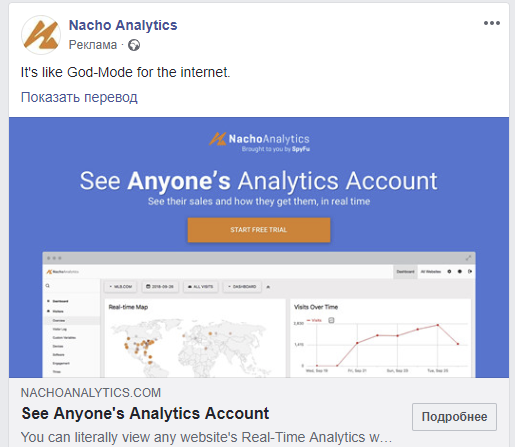
Task: Collapse the filter bar with up arrow
Action: 268,287
